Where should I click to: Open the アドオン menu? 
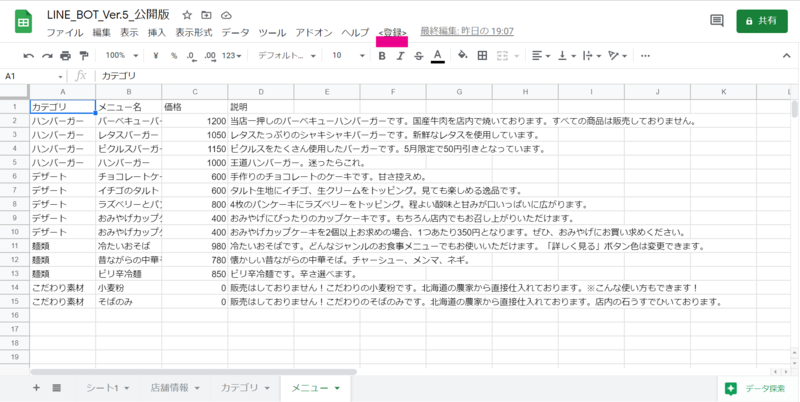[314, 33]
